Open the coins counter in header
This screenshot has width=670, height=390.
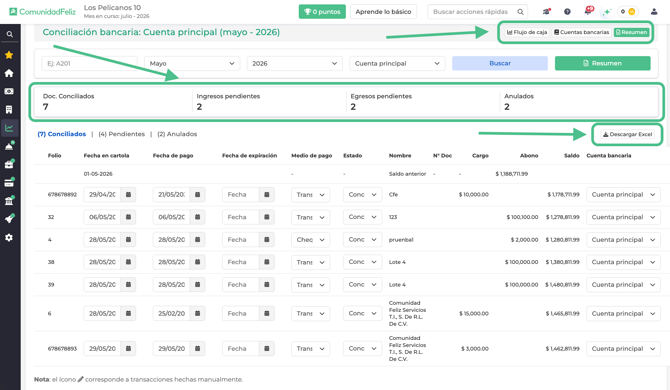(x=628, y=12)
